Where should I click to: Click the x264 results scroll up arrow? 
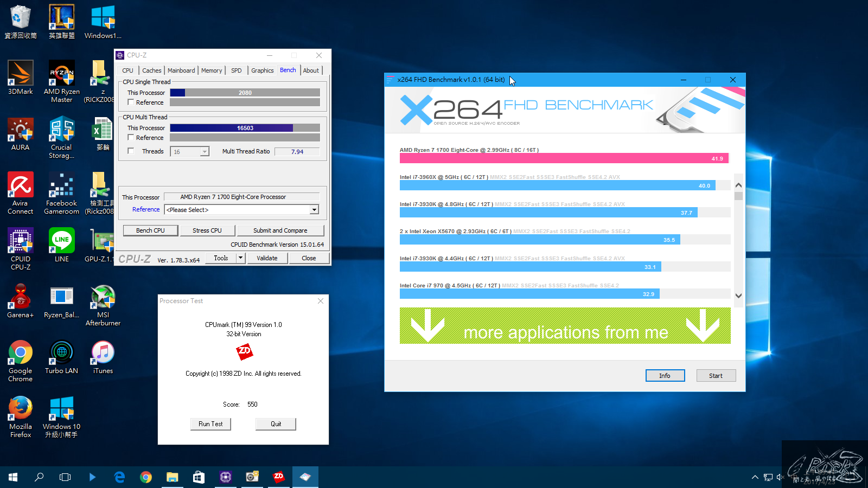[738, 185]
